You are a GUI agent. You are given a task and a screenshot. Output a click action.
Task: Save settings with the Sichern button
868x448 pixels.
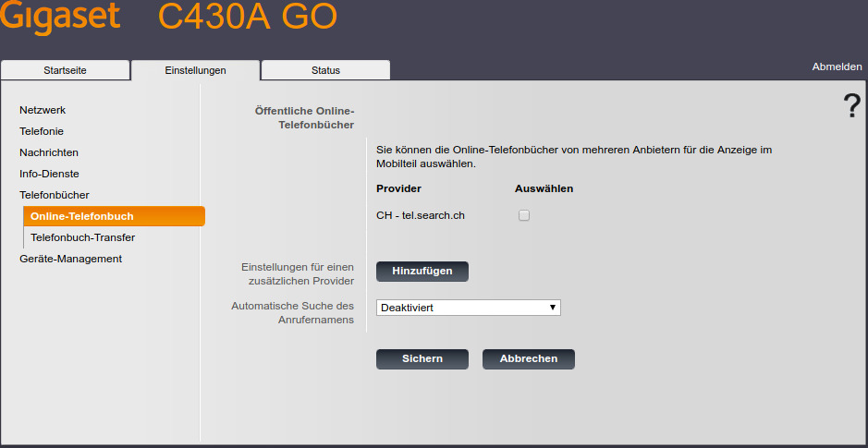coord(422,358)
